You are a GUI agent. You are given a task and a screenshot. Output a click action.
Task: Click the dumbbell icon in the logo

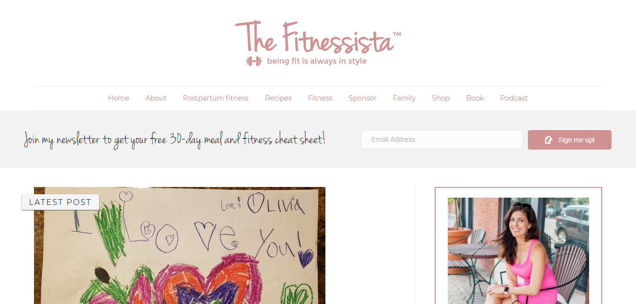254,61
